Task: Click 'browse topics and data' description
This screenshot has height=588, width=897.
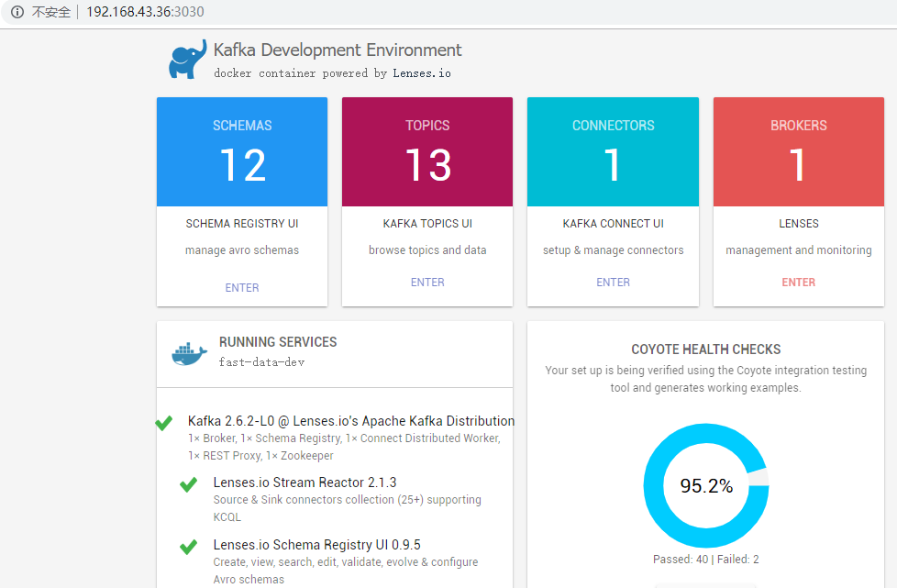Action: point(427,250)
